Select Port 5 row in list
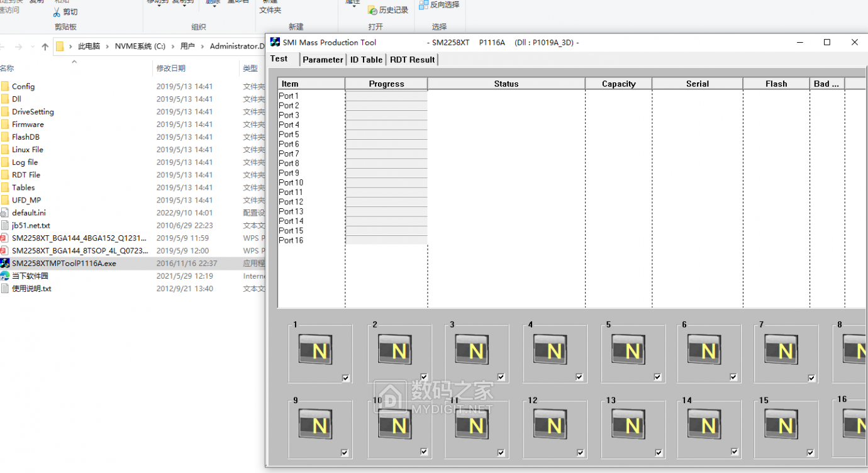The height and width of the screenshot is (473, 868). (289, 135)
